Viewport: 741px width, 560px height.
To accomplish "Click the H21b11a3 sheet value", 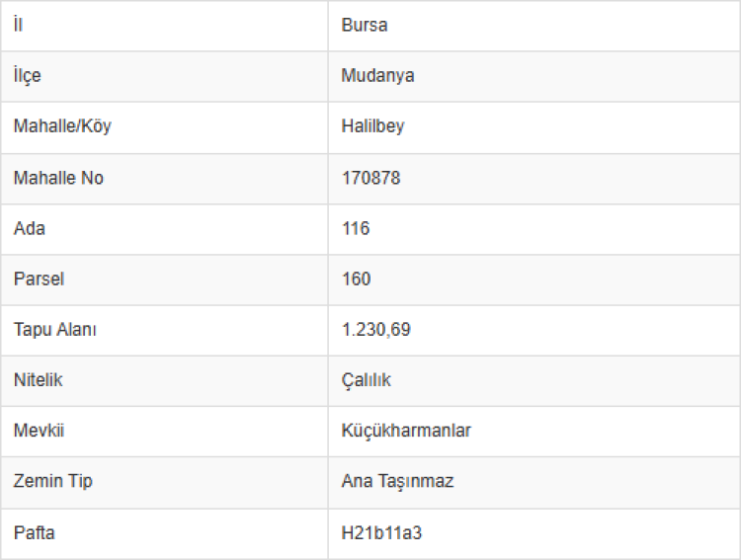I will click(381, 533).
